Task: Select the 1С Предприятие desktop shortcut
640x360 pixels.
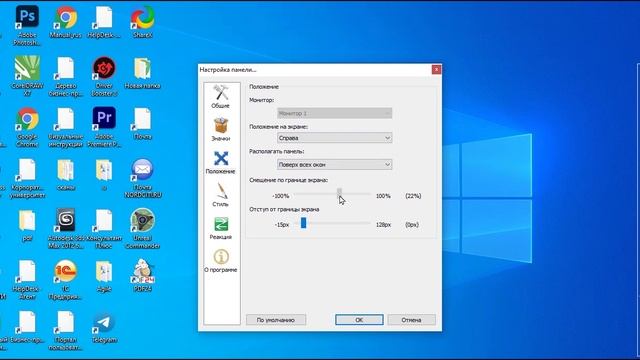Action: pyautogui.click(x=66, y=279)
